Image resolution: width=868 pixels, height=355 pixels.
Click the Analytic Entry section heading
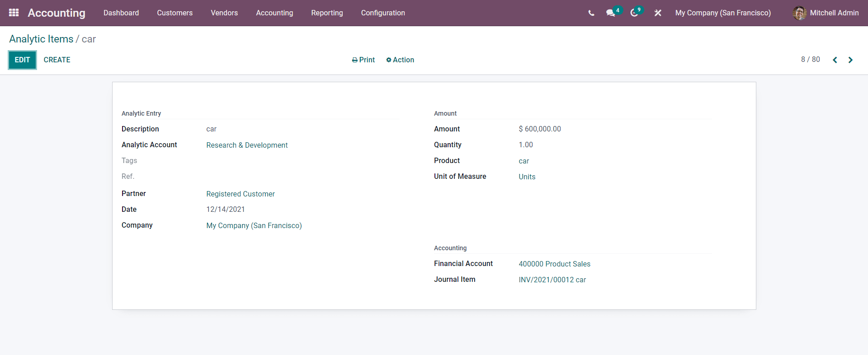[141, 113]
